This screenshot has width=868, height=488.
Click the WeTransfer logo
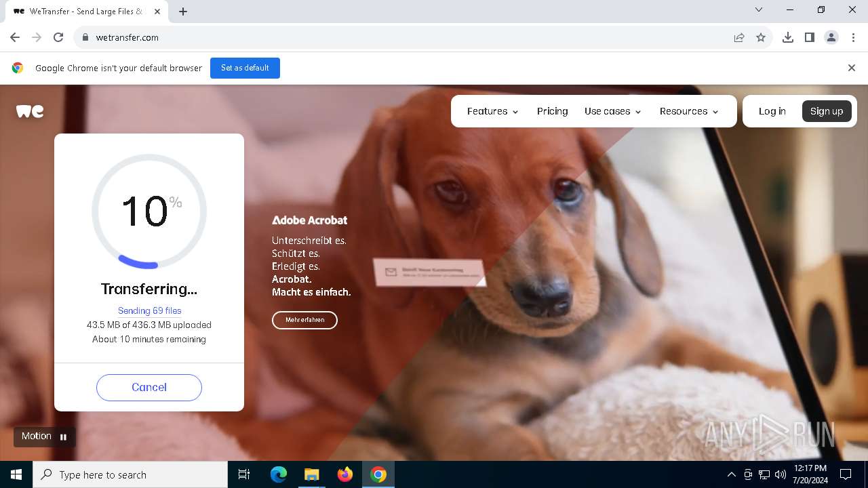30,111
